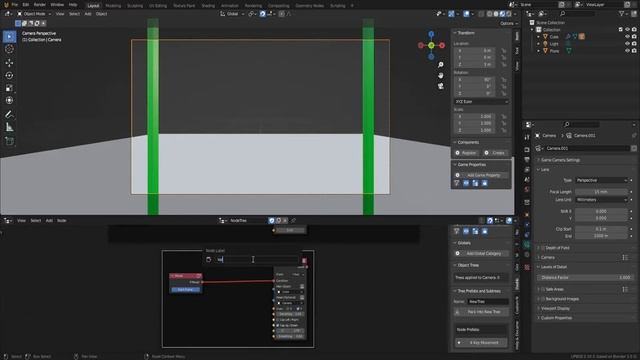This screenshot has width=640, height=360.
Task: Toggle lock on Location X
Action: 503,51
